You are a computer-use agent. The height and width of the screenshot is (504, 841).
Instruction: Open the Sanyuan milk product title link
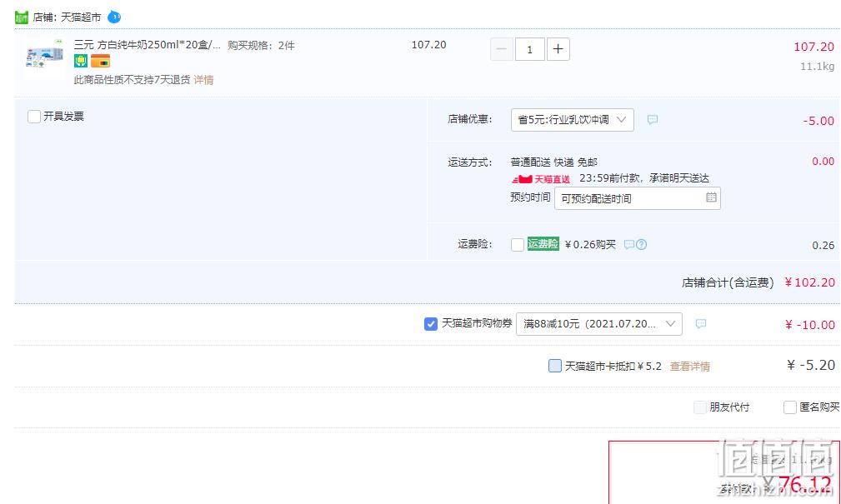pos(147,45)
